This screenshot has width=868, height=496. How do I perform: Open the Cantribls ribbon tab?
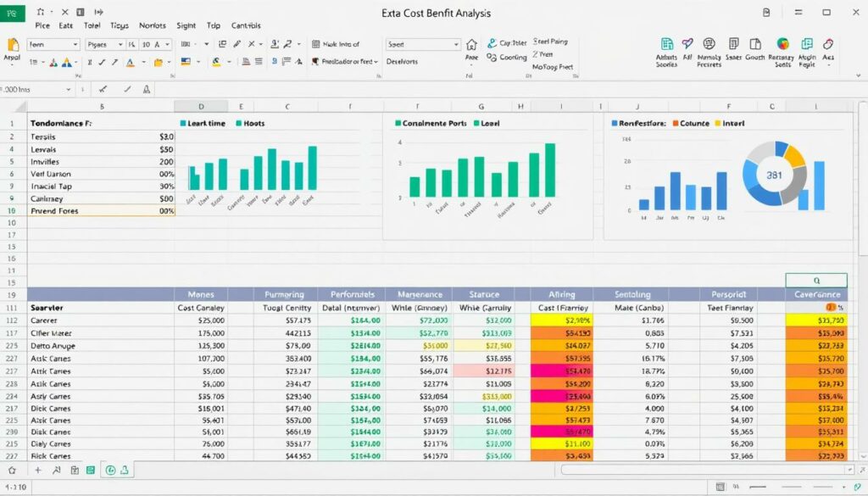click(246, 25)
